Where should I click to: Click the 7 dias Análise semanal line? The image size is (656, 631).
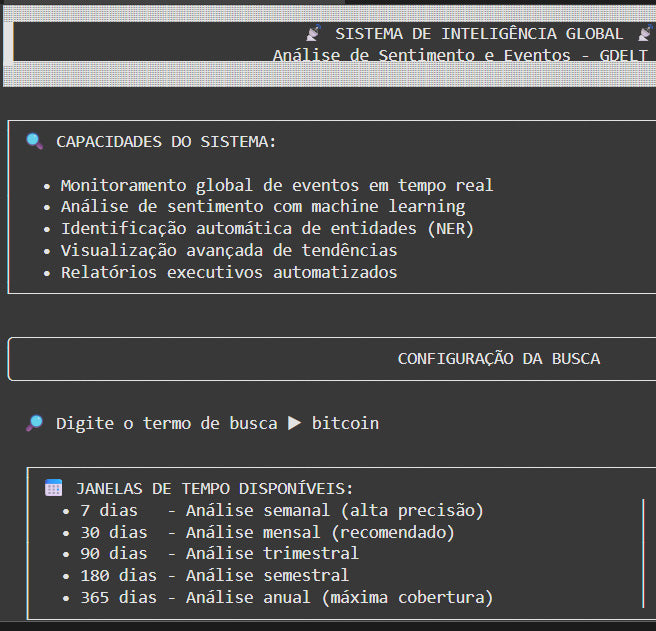(282, 510)
